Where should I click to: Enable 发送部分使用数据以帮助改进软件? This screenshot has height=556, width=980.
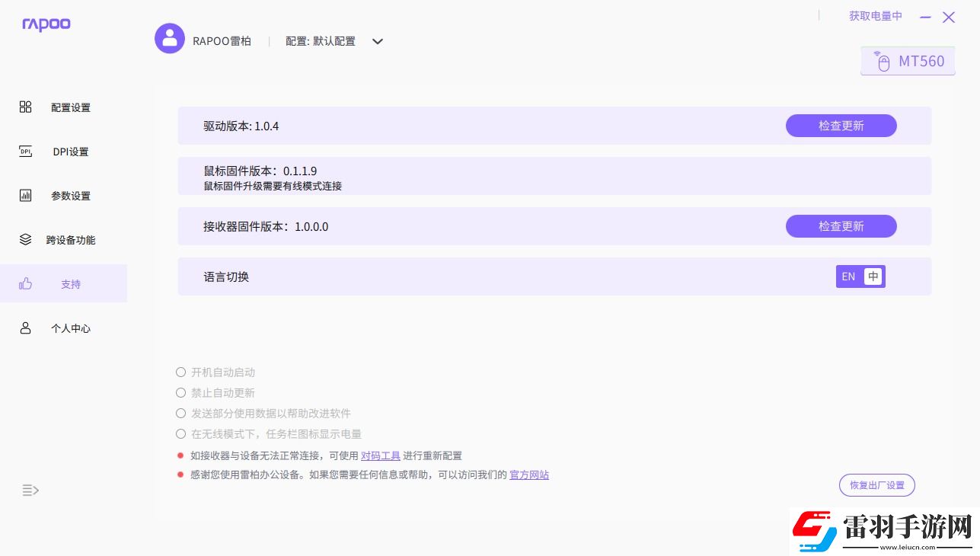pos(180,413)
